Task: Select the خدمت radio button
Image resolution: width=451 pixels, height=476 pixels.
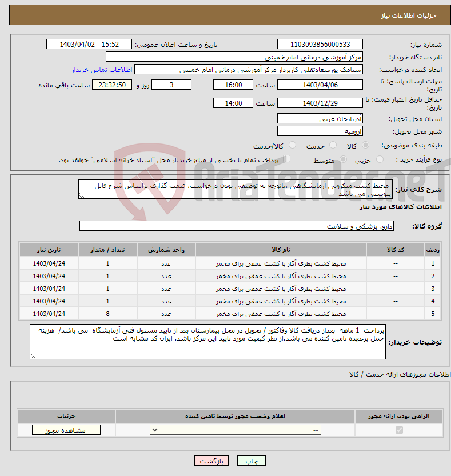Action: click(333, 145)
